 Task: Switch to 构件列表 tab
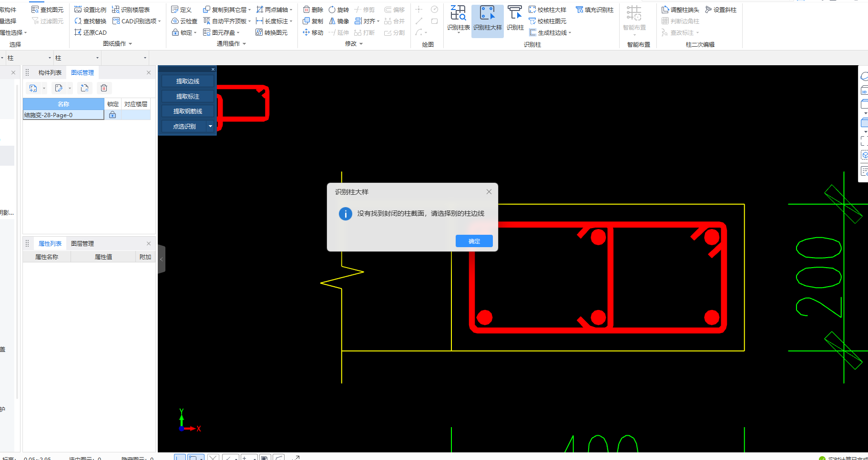click(50, 72)
